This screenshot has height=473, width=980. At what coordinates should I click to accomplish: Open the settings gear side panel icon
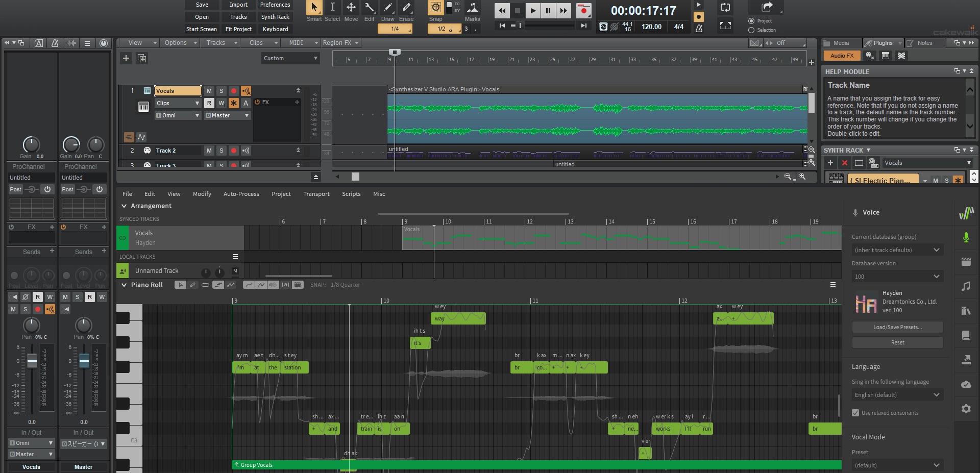(966, 409)
